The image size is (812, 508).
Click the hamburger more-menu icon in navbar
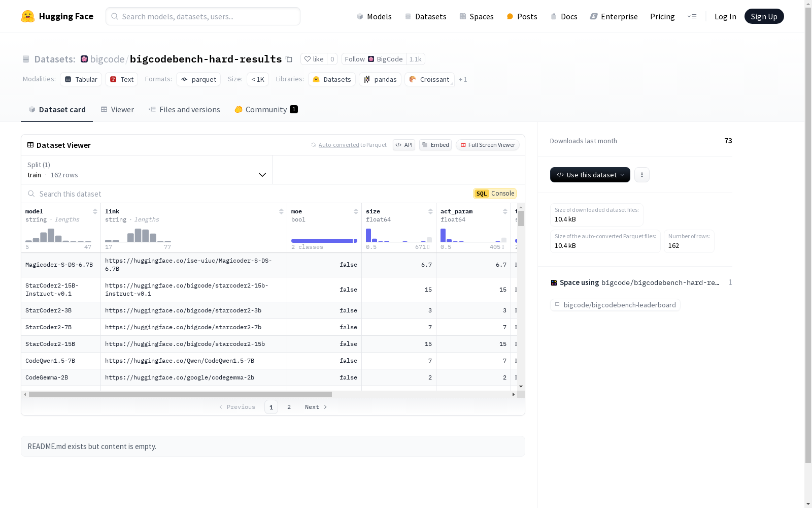click(692, 16)
